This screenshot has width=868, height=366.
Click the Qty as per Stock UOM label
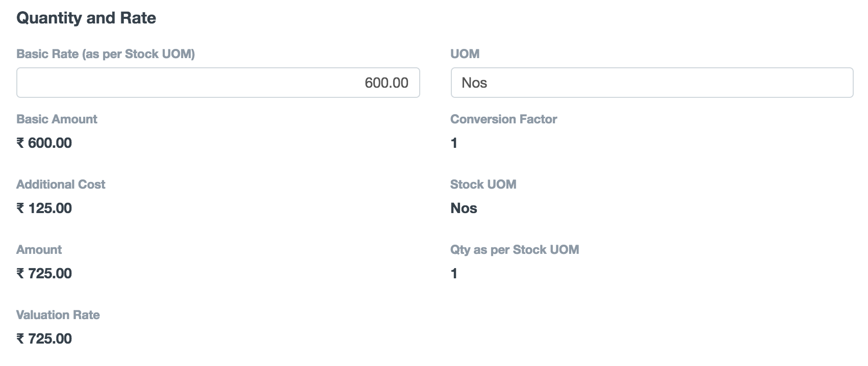click(x=515, y=250)
